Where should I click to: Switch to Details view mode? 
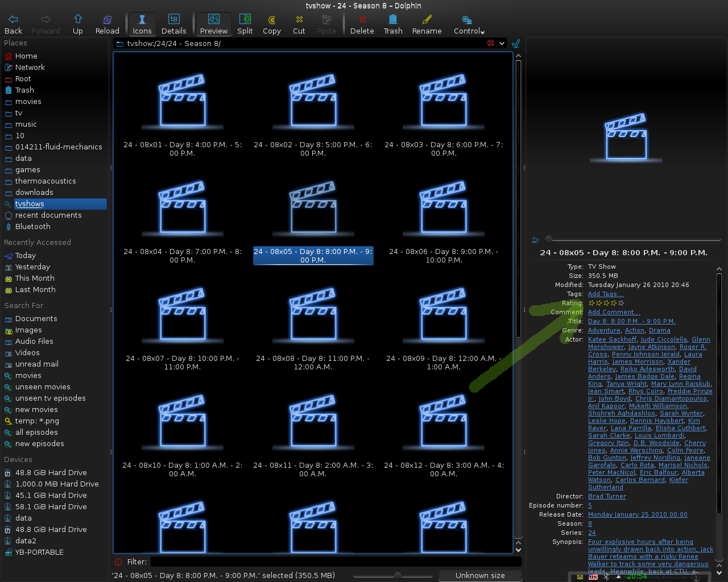point(174,24)
